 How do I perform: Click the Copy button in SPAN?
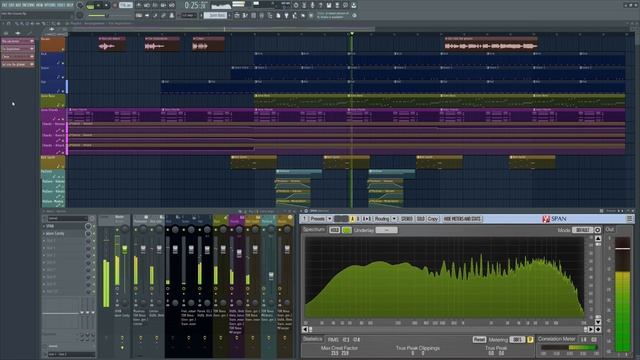(433, 219)
